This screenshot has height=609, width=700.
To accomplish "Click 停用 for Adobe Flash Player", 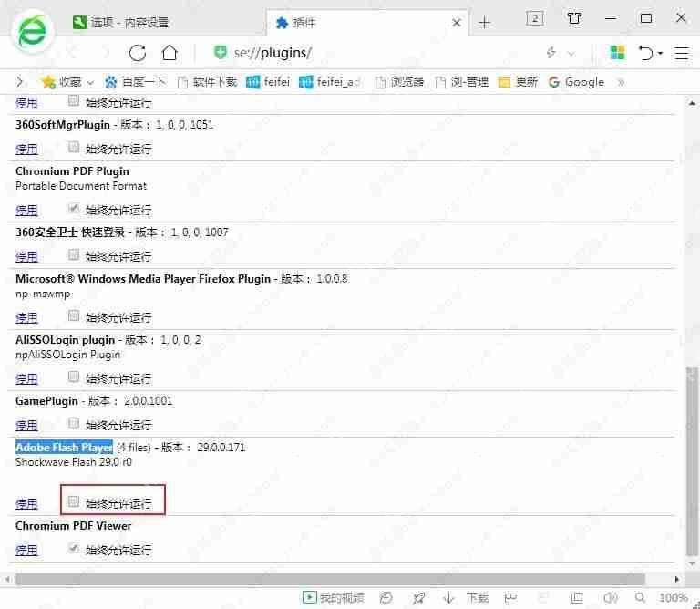I will (26, 503).
